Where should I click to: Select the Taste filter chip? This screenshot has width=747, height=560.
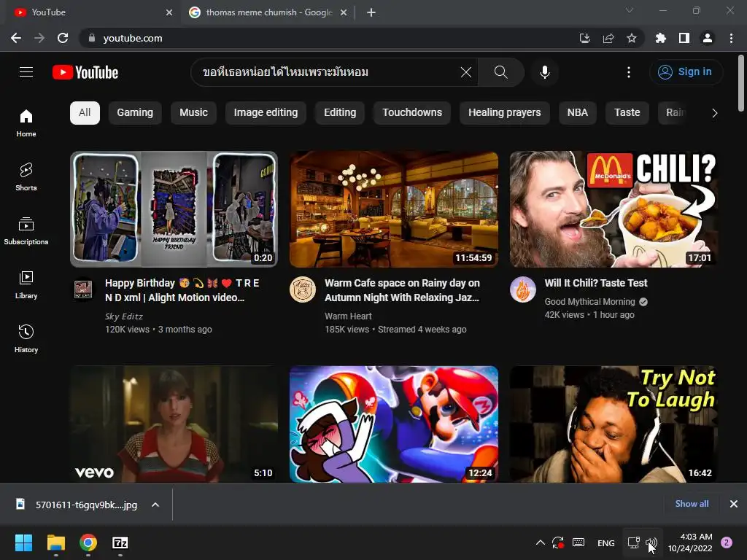point(627,113)
